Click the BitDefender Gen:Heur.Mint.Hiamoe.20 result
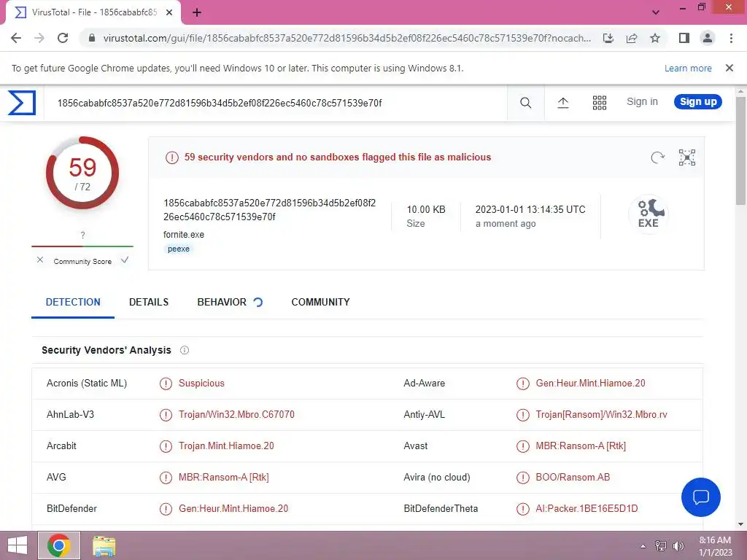Viewport: 747px width, 560px height. [x=233, y=508]
